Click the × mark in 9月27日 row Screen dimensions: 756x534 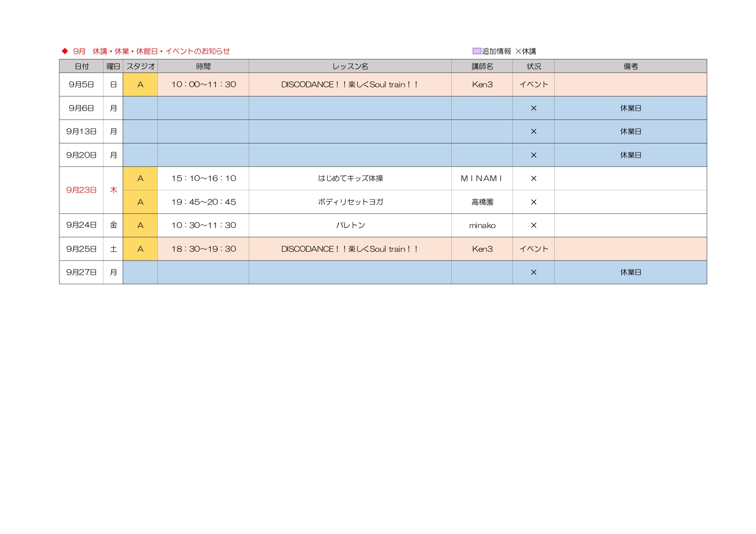534,272
